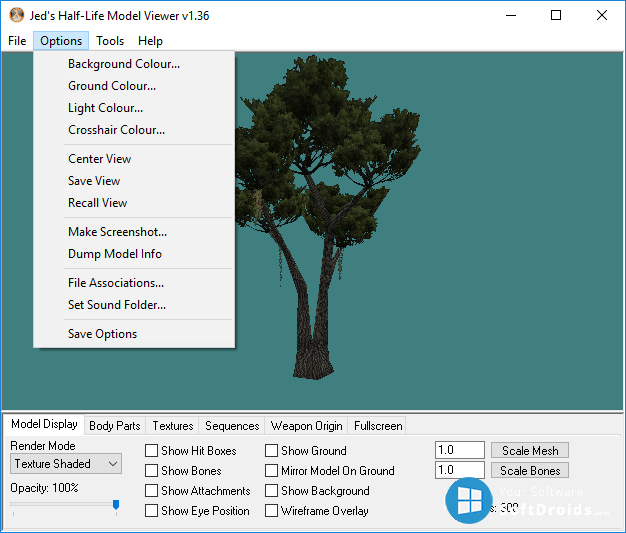Enable Show Attachments checkbox

pyautogui.click(x=151, y=491)
